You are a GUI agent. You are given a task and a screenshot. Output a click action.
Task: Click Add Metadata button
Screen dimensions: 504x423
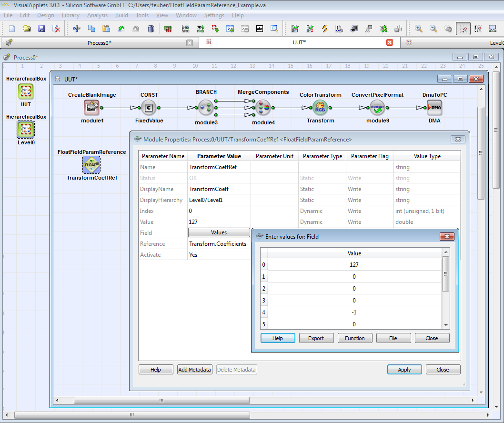194,370
